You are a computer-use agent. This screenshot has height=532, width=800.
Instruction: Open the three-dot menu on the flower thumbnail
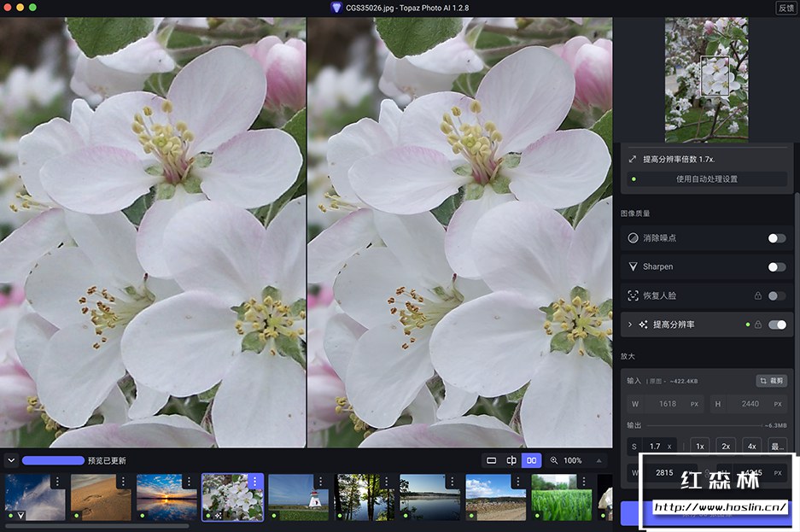pos(254,482)
